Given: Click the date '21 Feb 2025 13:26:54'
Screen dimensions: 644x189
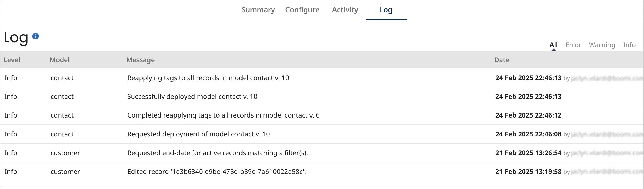Looking at the screenshot, I should (x=527, y=153).
